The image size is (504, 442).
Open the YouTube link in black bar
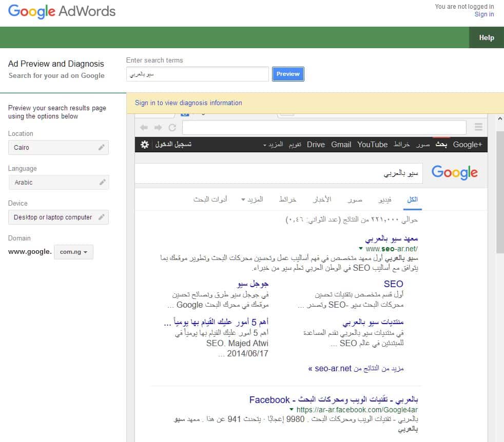[372, 145]
